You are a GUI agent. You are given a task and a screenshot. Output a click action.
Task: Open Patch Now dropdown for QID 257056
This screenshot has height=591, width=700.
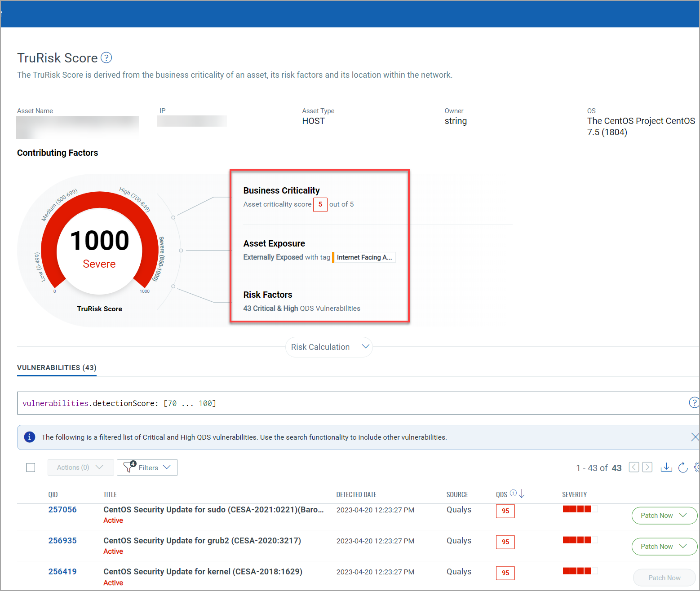point(665,516)
